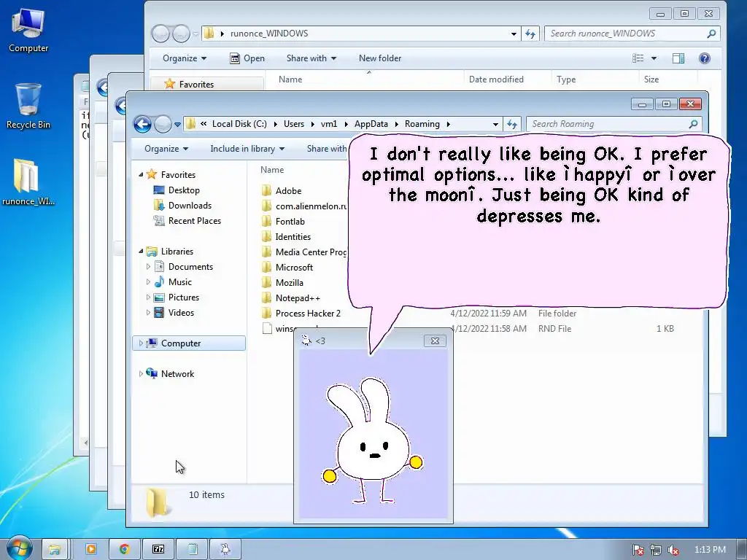
Task: Select the runonce_WINDOWS desktop folder icon
Action: (28, 182)
